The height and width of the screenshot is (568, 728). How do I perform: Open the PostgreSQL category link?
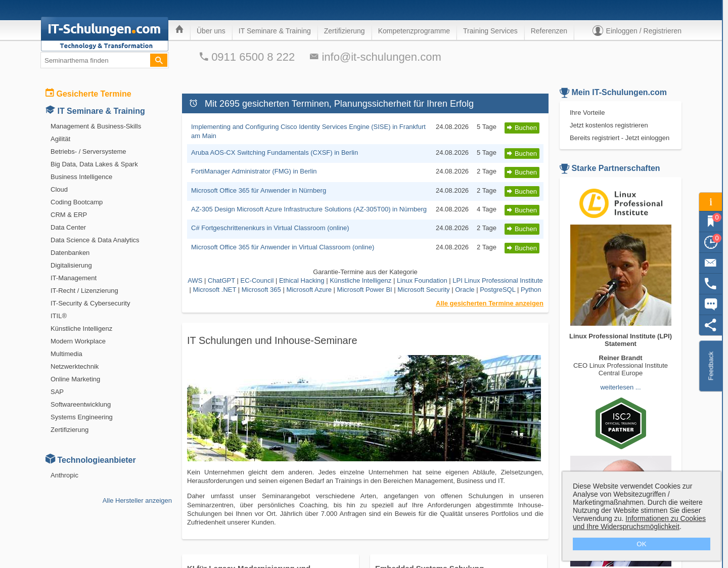497,290
